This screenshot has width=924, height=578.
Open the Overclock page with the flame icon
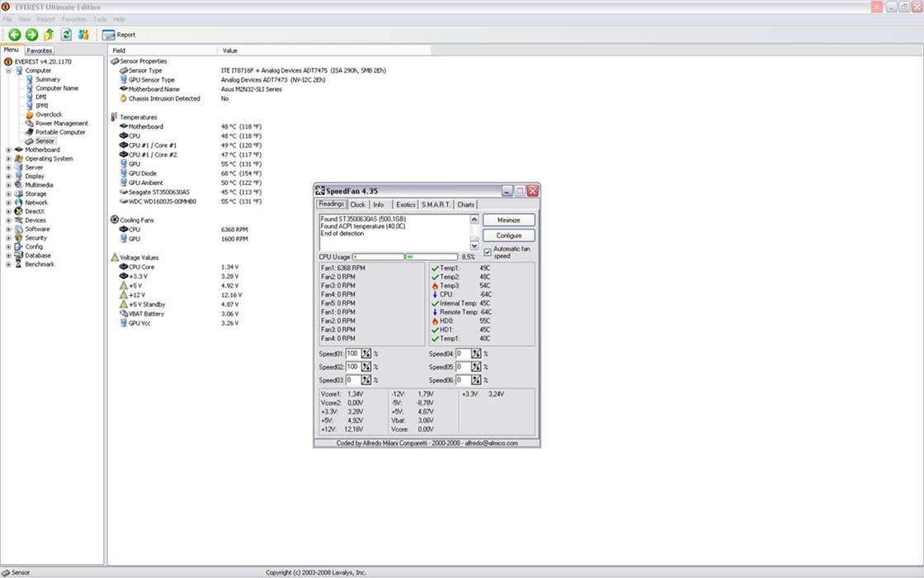pyautogui.click(x=49, y=115)
